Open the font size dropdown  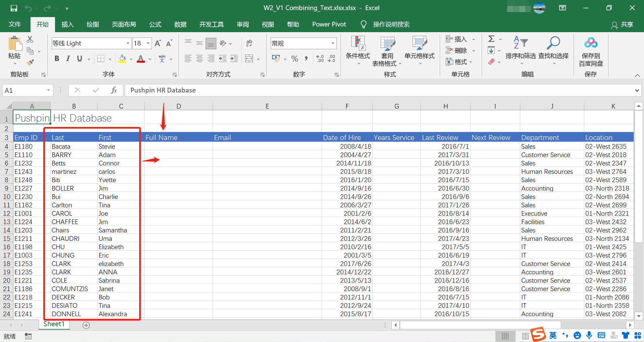148,43
